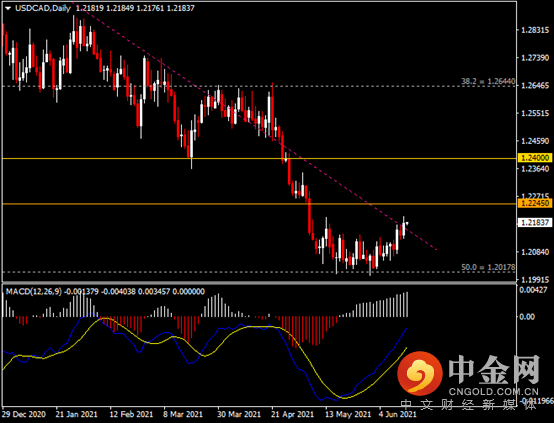The image size is (554, 423).
Task: Click the 1.19915 price axis label
Action: [535, 280]
